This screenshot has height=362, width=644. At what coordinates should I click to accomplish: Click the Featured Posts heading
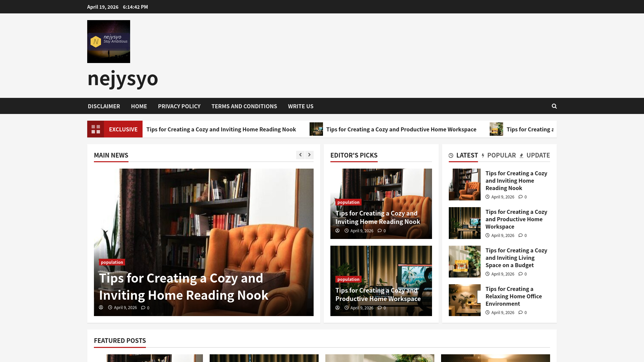point(120,341)
